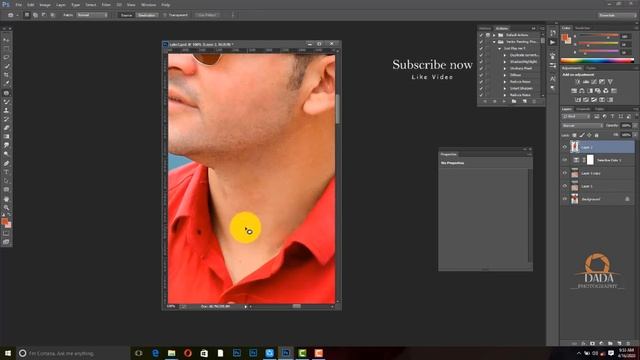This screenshot has width=640, height=360.
Task: Click the foreground color swatch in Color panel
Action: coord(564,38)
